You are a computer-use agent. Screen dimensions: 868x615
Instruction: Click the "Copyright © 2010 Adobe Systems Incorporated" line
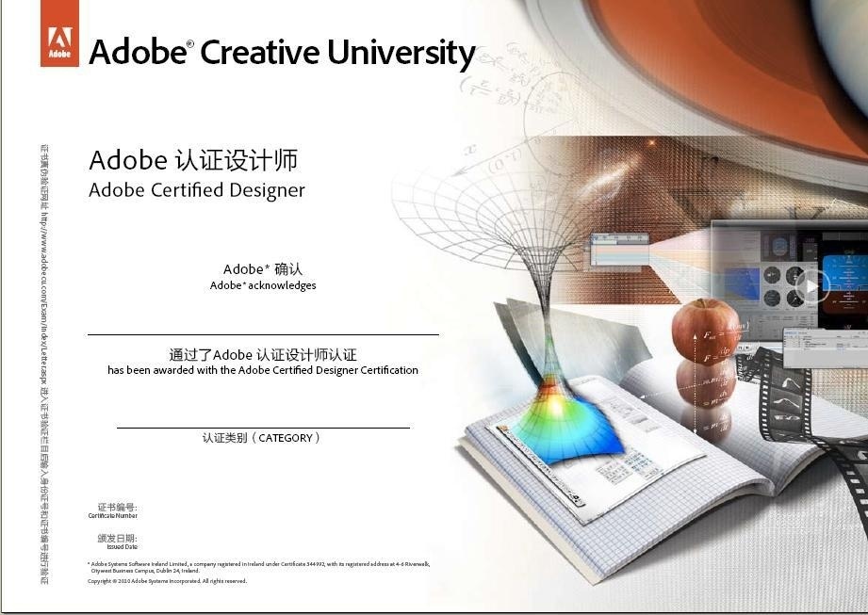point(167,581)
